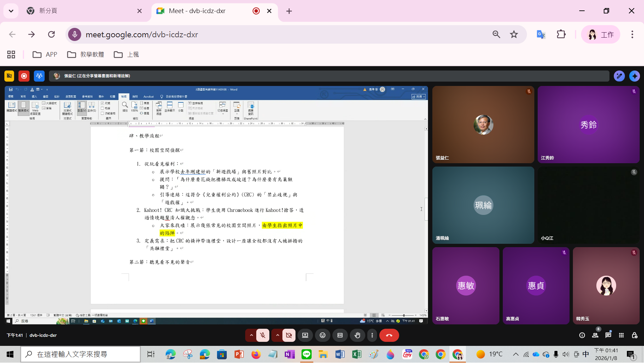
Task: Show the participants list
Action: 595,336
